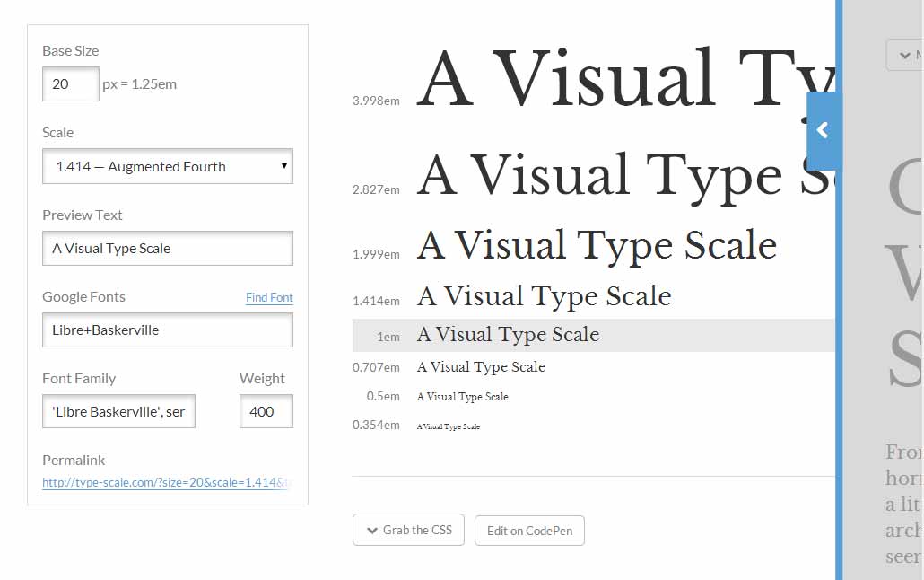
Task: Click the Google Fonts field with Libre+Baskerville
Action: pos(168,330)
